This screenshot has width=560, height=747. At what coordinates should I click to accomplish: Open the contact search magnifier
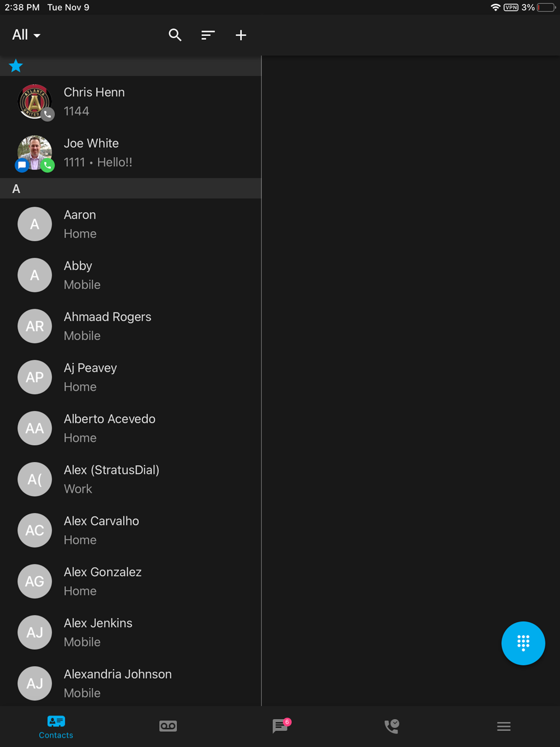(x=175, y=35)
